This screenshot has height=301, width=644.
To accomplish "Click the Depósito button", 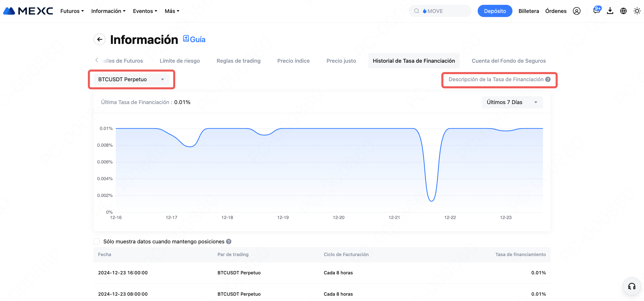I will click(495, 11).
